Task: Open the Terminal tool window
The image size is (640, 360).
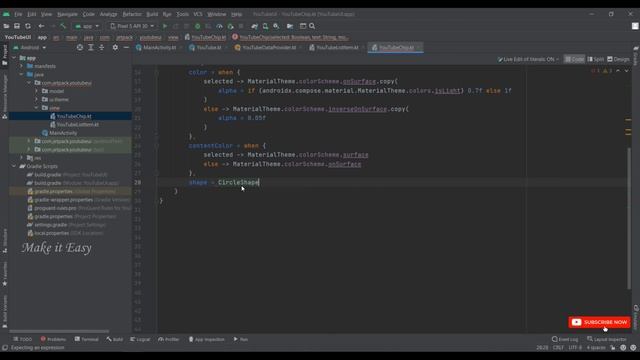Action: 87,339
